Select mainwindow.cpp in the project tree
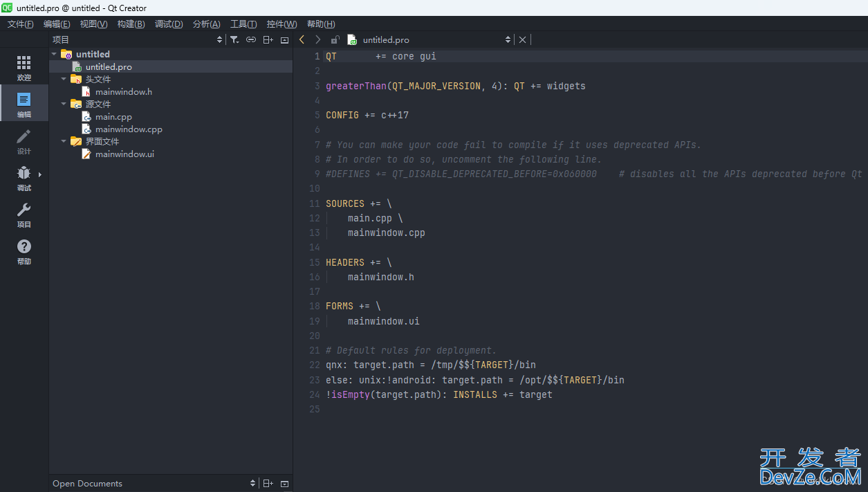Viewport: 868px width, 492px height. tap(129, 129)
